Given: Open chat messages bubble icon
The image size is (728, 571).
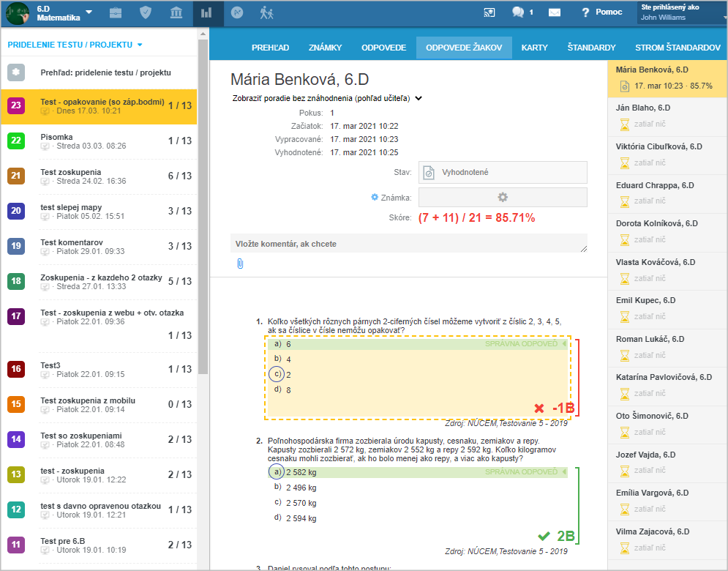Looking at the screenshot, I should click(518, 12).
